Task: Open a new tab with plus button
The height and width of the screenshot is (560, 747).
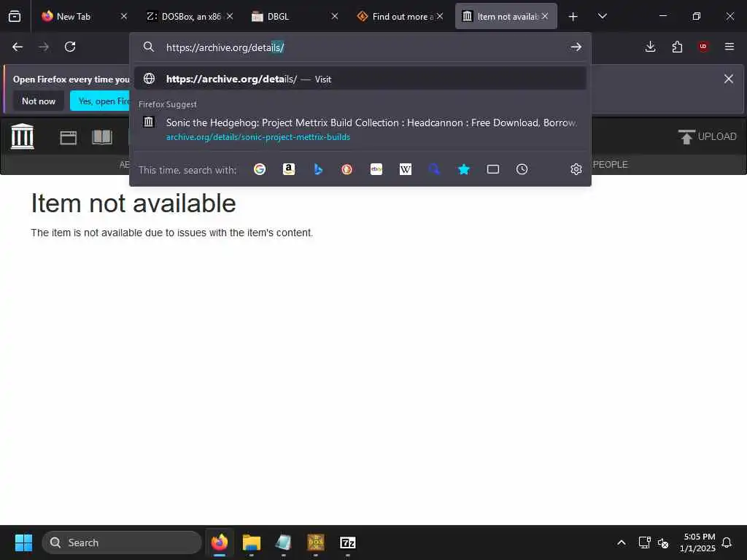Action: coord(573,17)
